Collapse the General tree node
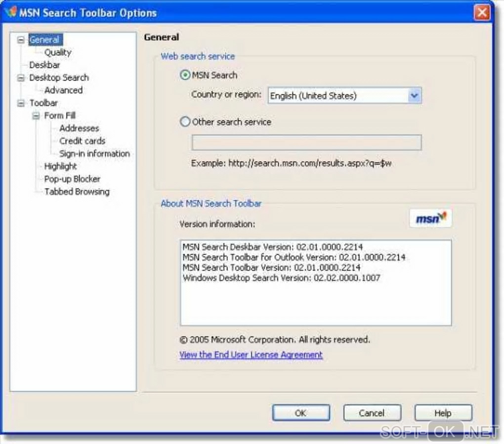Screen dimensions: 504x444 (x=21, y=40)
